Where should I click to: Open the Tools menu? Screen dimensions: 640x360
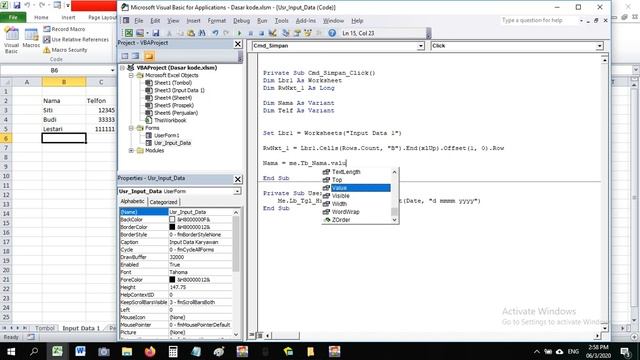click(281, 21)
